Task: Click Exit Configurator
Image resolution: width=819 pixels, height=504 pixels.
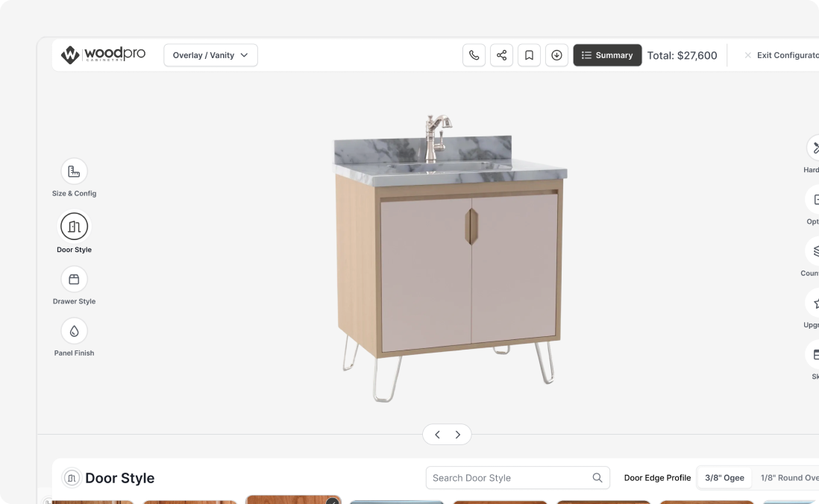Action: tap(782, 55)
